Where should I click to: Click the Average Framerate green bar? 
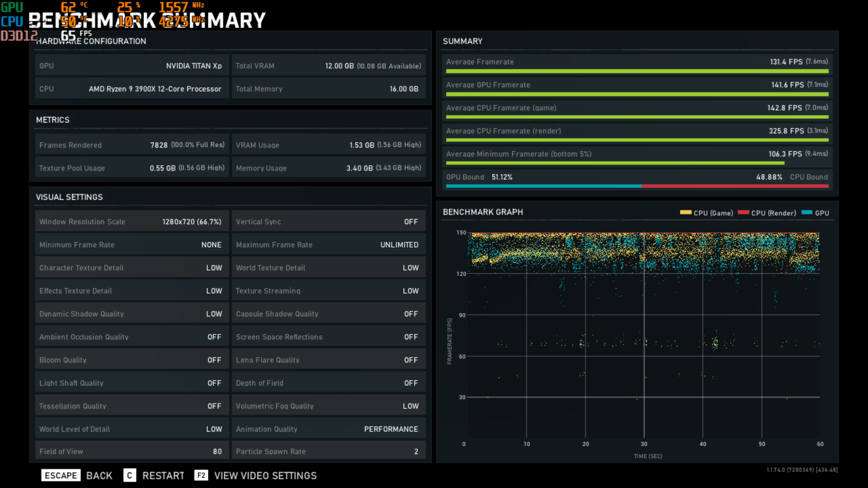(x=637, y=71)
